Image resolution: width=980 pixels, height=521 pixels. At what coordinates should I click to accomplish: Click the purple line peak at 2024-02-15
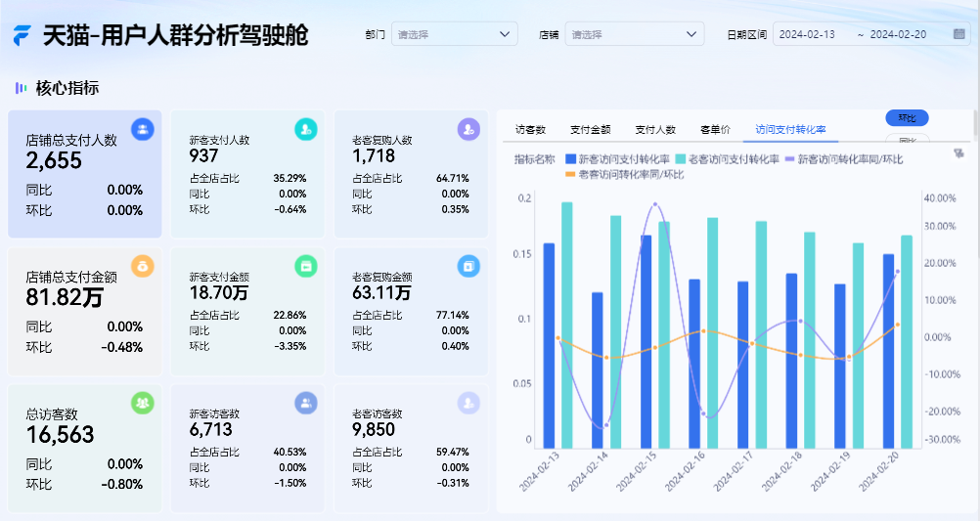pos(655,204)
